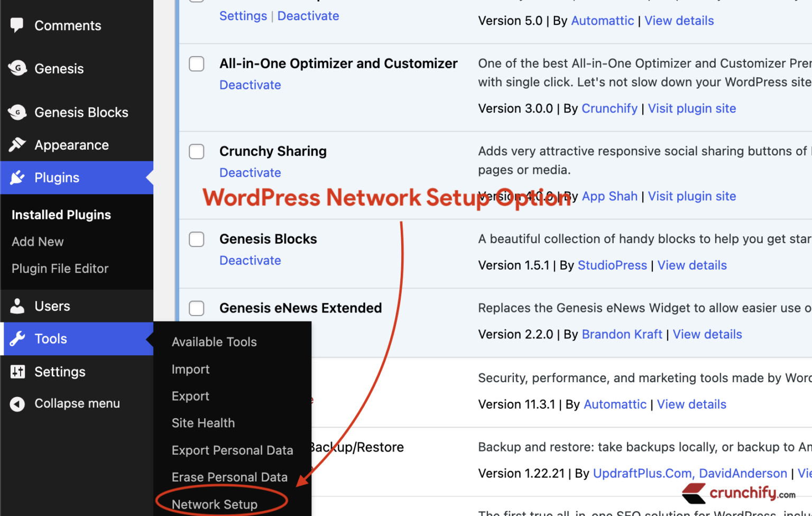
Task: Select the Plugins plug icon
Action: point(17,178)
